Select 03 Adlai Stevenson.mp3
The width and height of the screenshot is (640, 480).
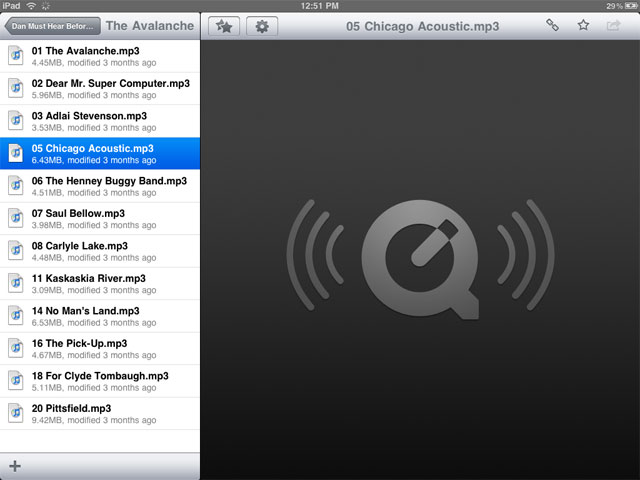click(x=100, y=121)
